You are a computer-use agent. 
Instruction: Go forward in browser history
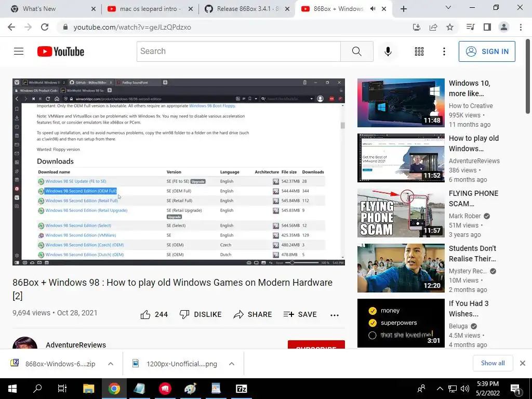click(28, 27)
